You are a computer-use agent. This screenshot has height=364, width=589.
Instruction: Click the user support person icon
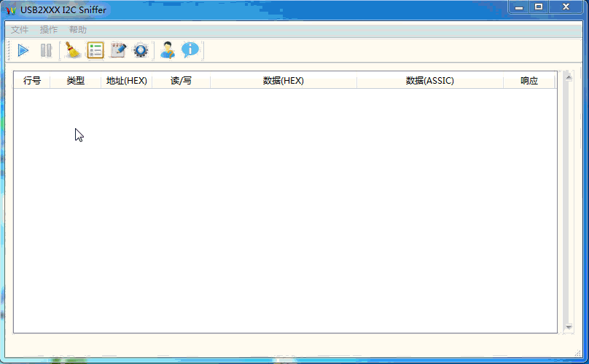click(x=168, y=50)
